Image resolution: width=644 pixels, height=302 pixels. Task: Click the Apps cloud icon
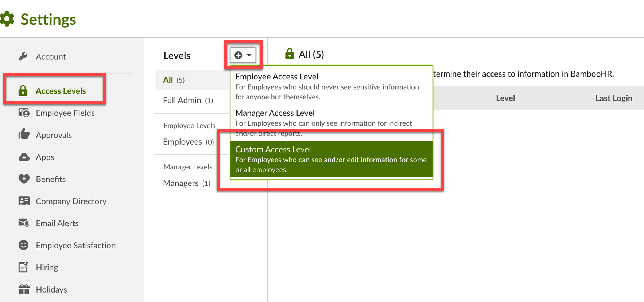pos(24,157)
